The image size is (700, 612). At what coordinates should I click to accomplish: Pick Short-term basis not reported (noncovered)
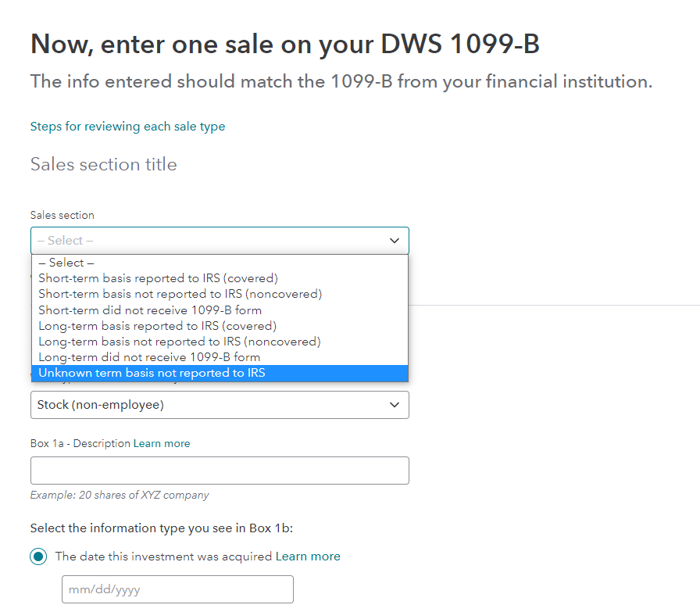click(x=180, y=294)
